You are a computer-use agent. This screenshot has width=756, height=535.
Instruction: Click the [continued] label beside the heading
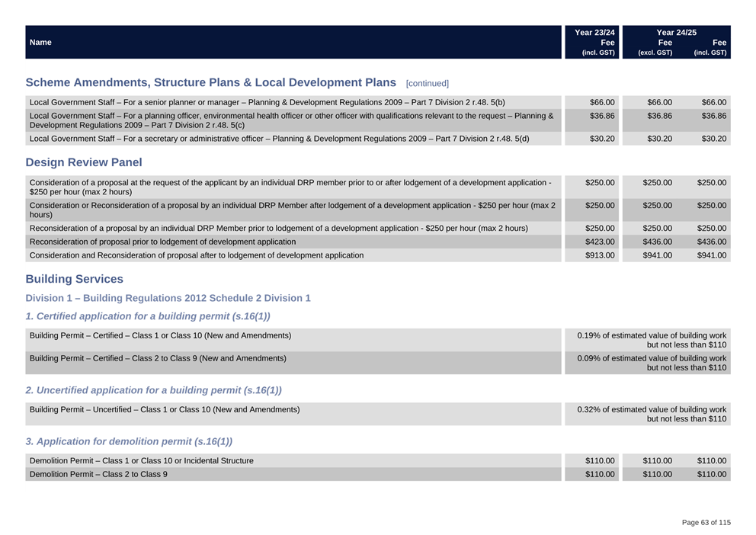pos(428,83)
